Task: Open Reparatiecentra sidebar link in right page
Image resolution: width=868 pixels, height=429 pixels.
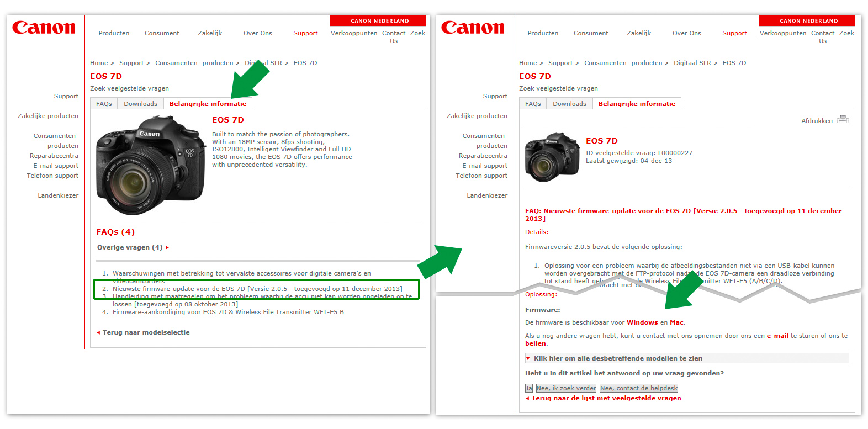Action: [483, 156]
